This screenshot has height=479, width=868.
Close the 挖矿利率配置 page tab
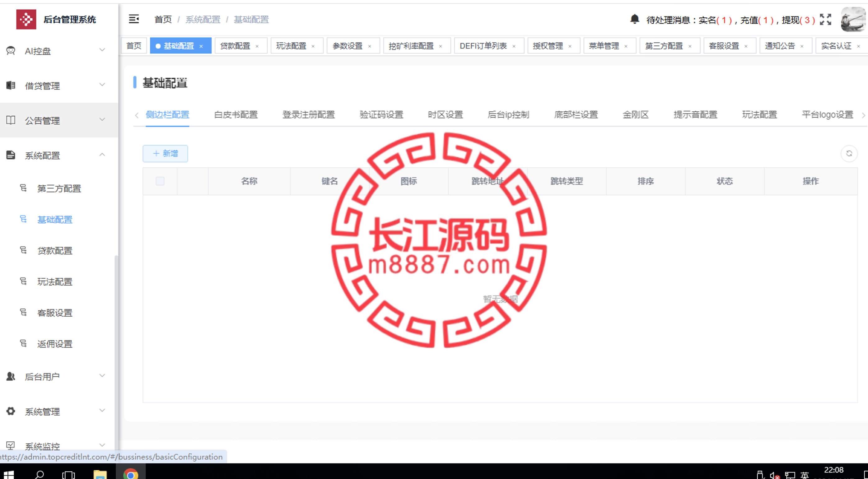click(x=441, y=46)
